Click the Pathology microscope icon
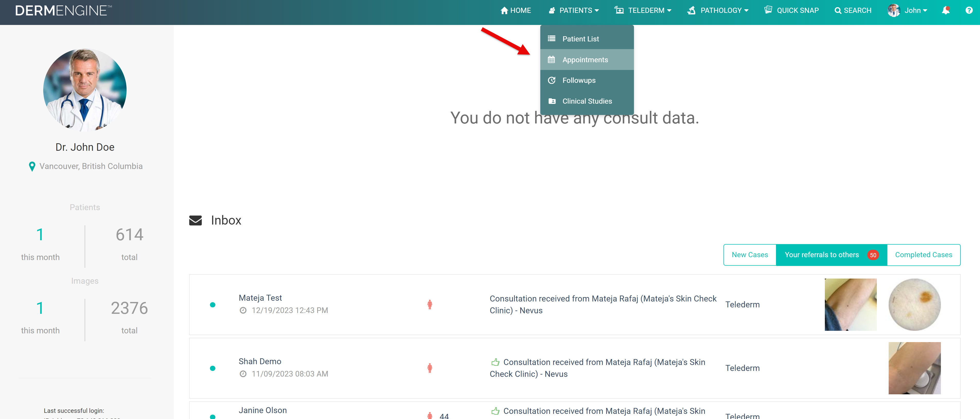Viewport: 980px width, 419px height. [x=691, y=10]
